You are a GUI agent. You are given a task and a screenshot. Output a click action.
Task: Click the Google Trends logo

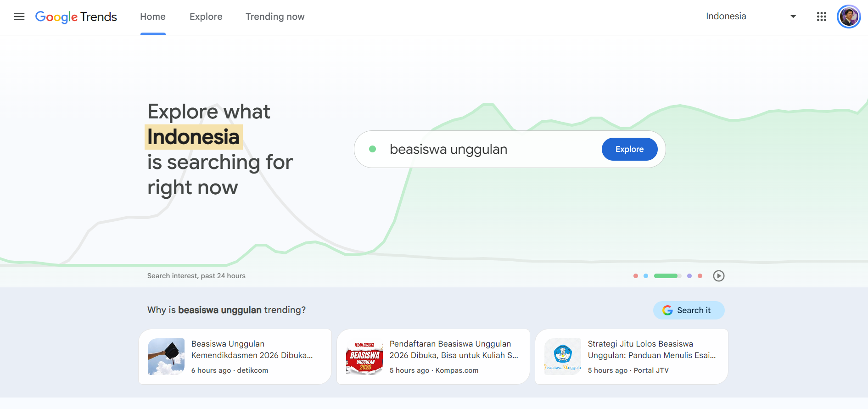76,17
